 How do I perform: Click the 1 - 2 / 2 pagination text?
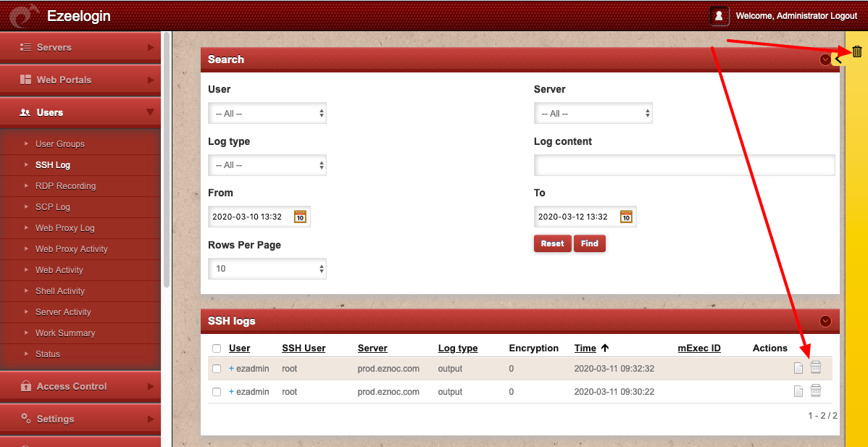(x=822, y=415)
